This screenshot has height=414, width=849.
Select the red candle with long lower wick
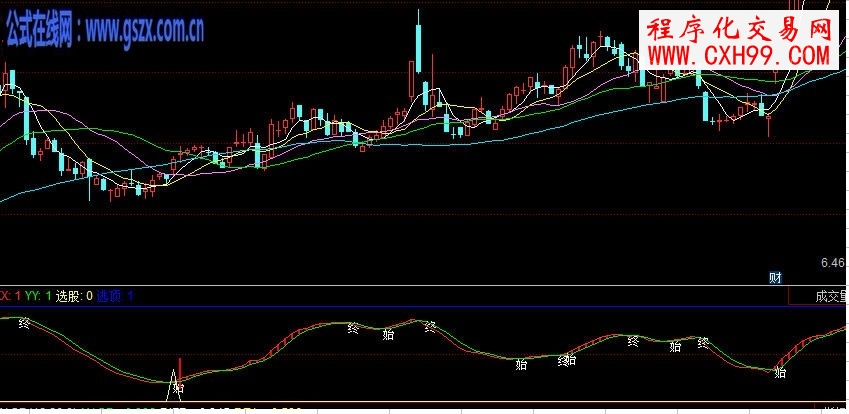pos(769,122)
